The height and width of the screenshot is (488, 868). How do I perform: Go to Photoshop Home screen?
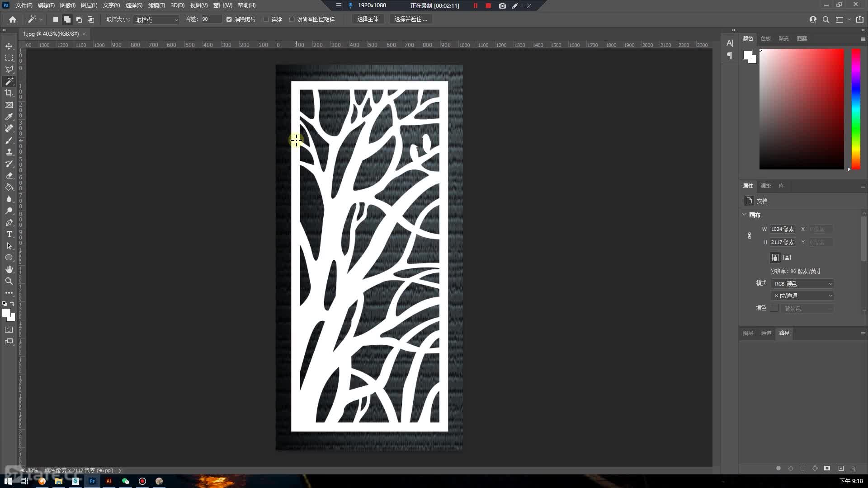[x=13, y=19]
